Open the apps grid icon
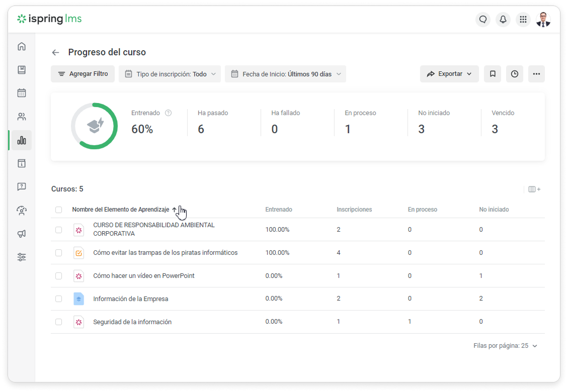Screen dimensions: 568x392 coord(523,20)
